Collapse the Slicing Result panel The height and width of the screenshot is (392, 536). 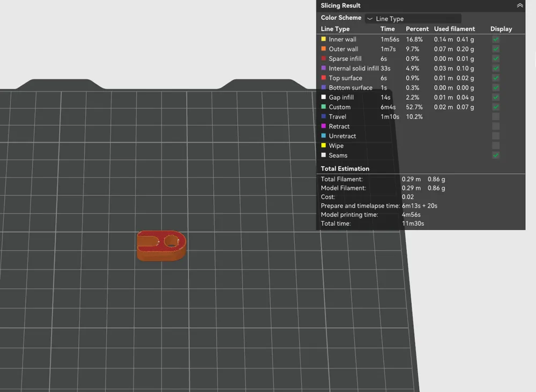(519, 5)
